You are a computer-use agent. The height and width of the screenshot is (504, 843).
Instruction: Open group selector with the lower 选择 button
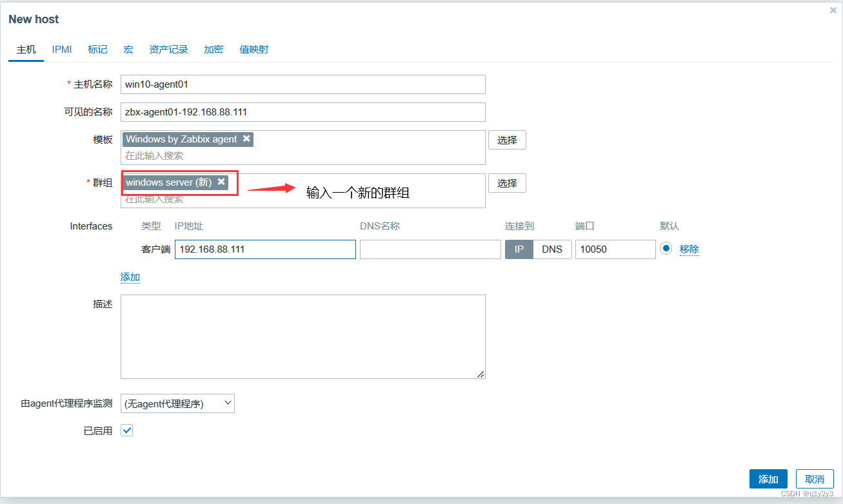(x=507, y=182)
